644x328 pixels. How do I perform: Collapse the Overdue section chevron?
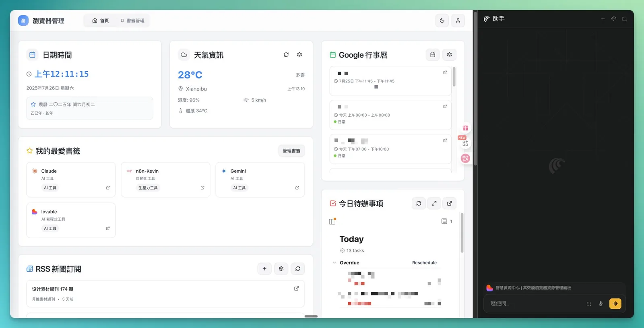tap(334, 263)
